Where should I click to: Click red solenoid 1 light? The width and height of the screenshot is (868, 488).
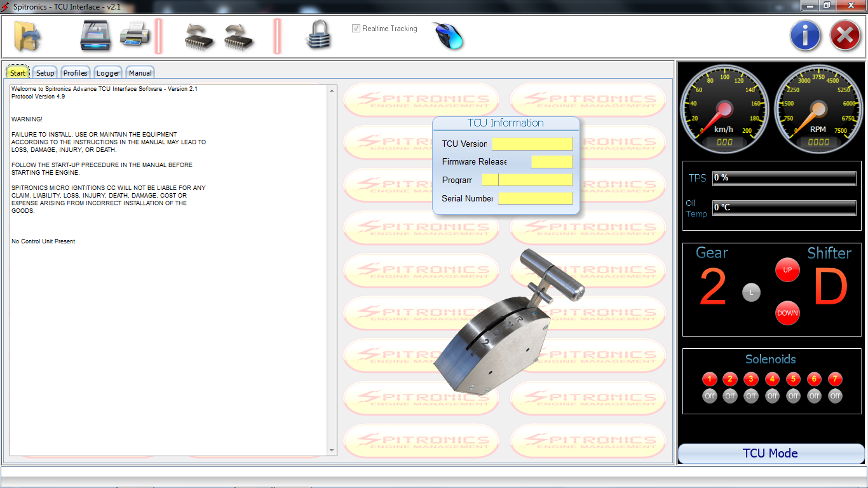click(x=710, y=379)
